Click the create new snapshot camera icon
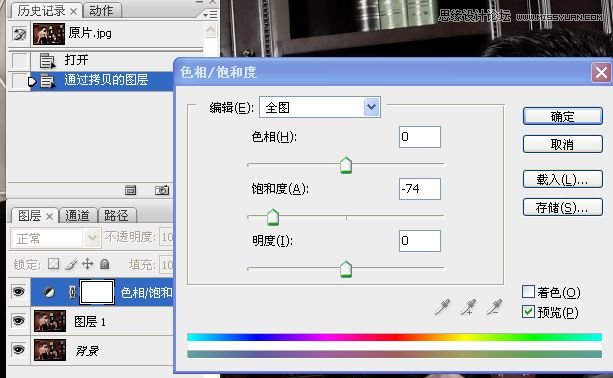The width and height of the screenshot is (613, 378). click(x=162, y=190)
